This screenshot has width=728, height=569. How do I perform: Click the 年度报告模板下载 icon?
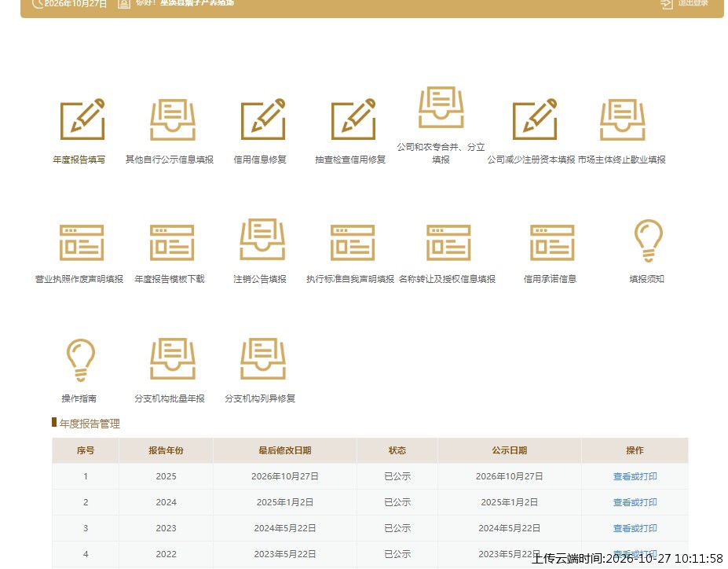click(x=172, y=243)
